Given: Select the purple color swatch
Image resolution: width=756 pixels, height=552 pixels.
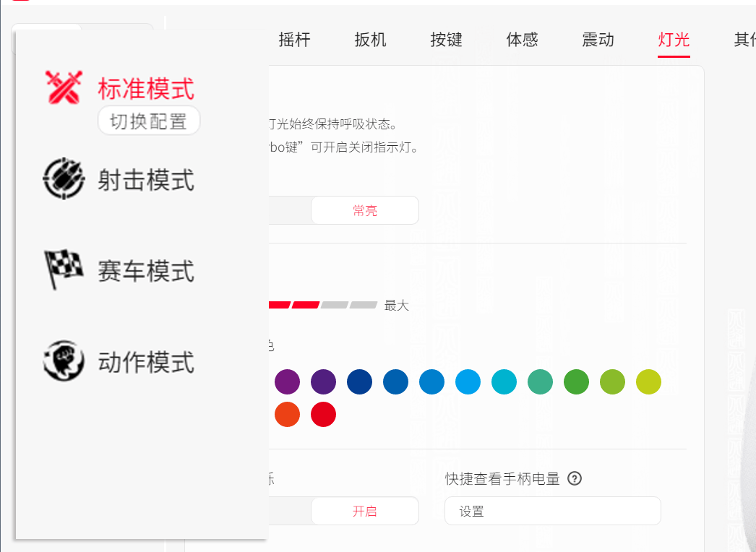Looking at the screenshot, I should click(x=287, y=381).
